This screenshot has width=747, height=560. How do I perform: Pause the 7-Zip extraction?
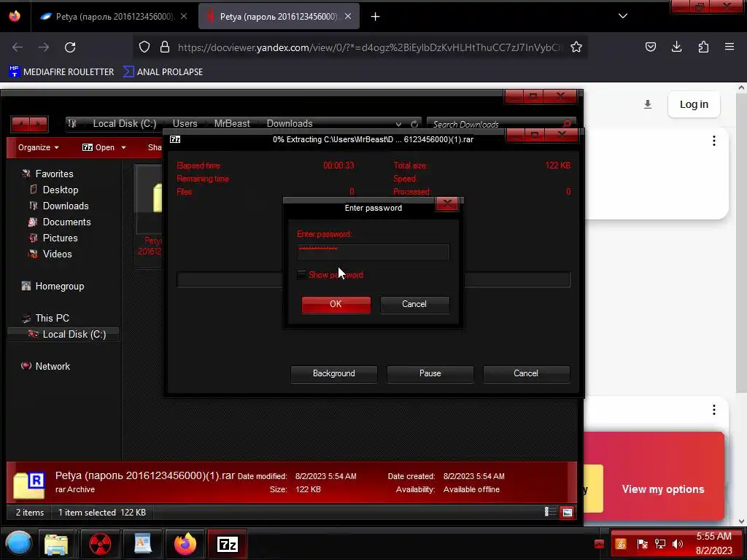tap(430, 374)
